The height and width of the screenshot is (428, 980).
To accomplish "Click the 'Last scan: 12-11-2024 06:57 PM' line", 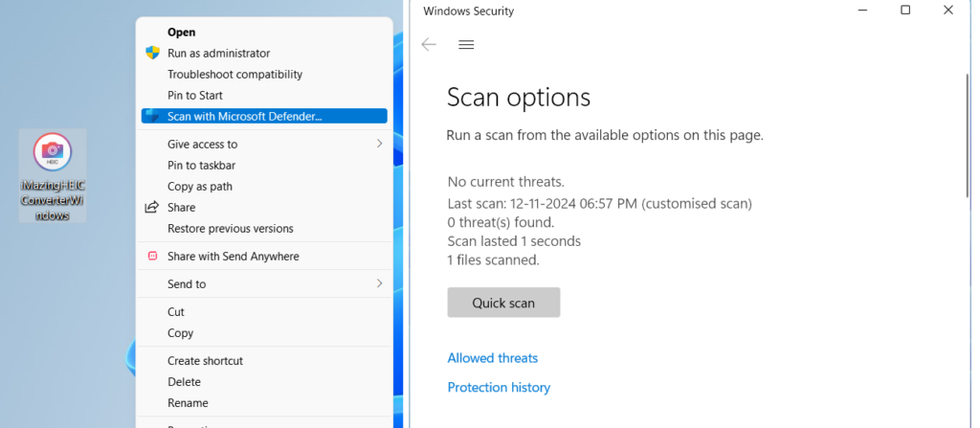I will (600, 203).
